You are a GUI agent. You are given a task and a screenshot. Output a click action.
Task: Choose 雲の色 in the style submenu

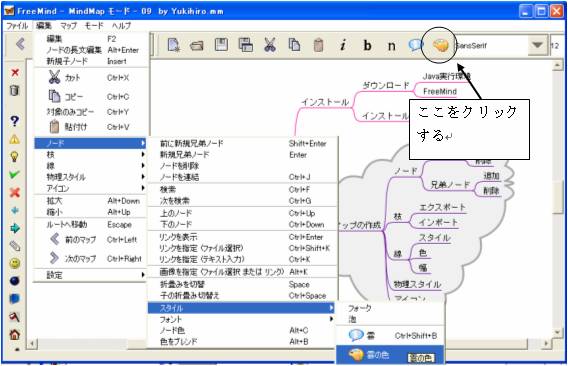pyautogui.click(x=390, y=354)
